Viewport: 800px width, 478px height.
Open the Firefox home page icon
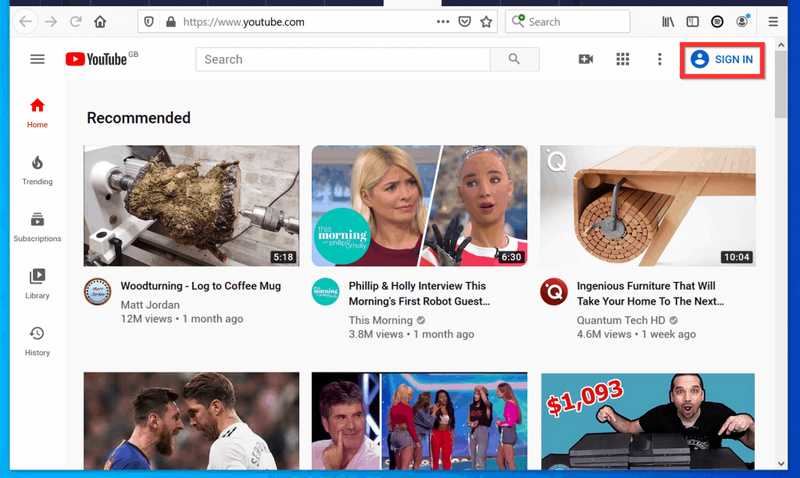point(100,22)
